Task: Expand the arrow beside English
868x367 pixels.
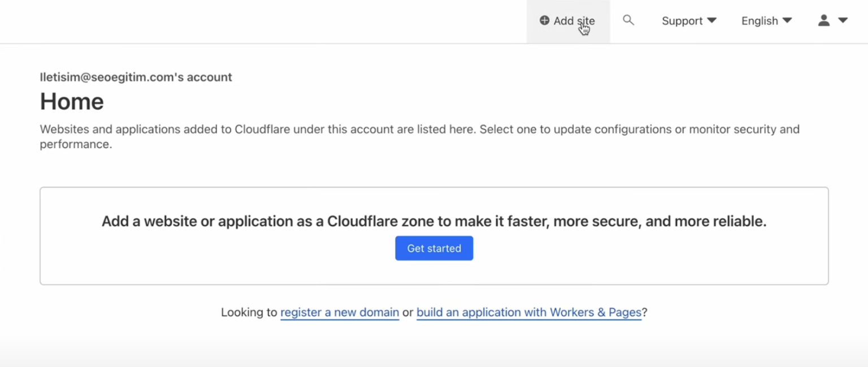Action: [x=787, y=21]
